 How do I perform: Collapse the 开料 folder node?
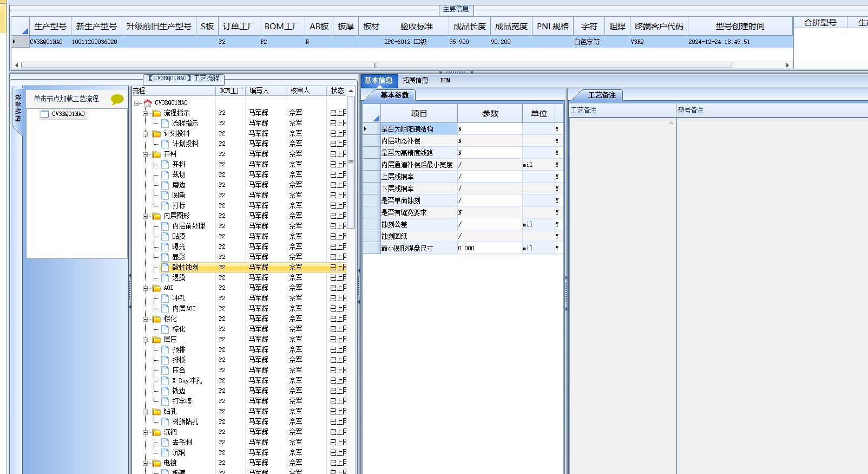pyautogui.click(x=146, y=154)
